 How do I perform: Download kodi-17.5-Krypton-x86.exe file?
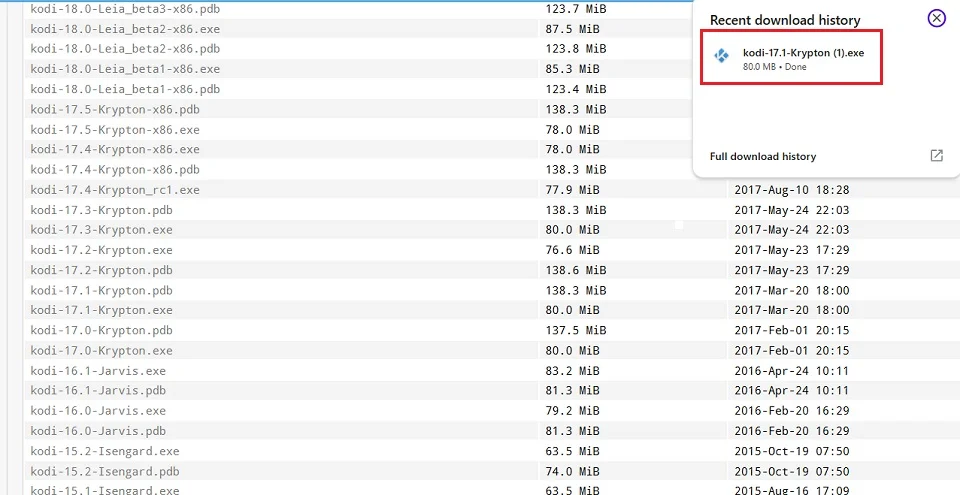(115, 130)
